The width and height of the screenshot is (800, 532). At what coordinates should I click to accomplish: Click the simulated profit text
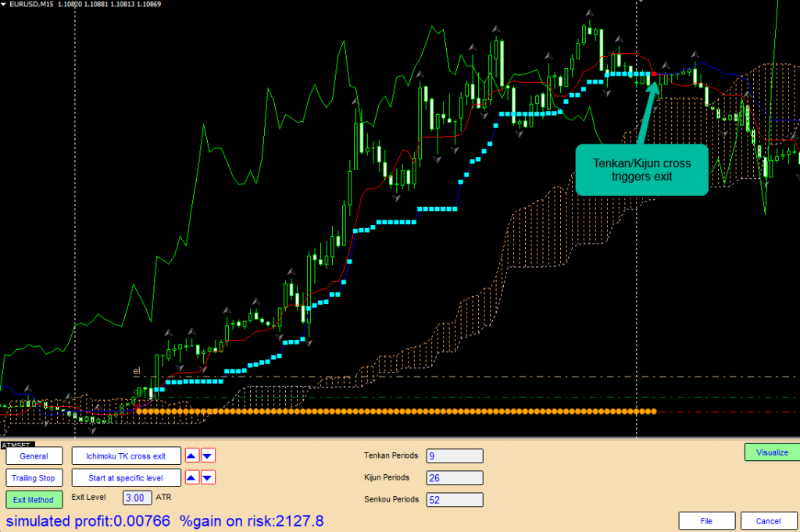pyautogui.click(x=88, y=521)
